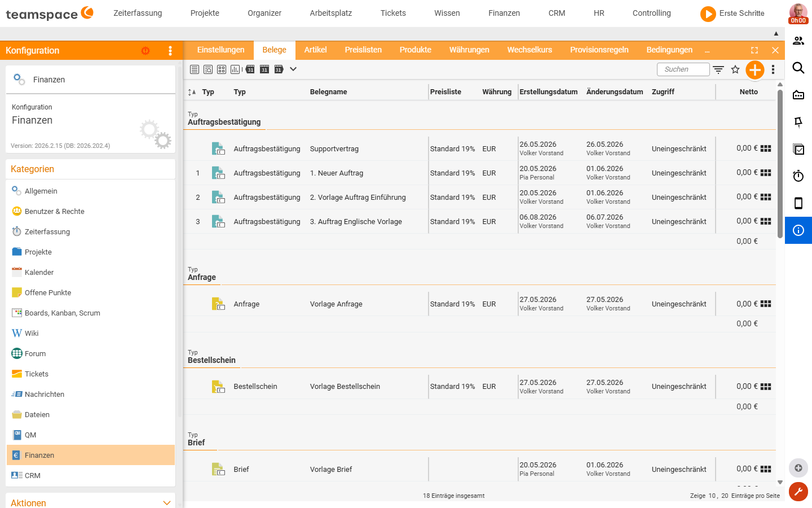Start the Erste Schritte guide
Screen dimensions: 812x508
click(732, 14)
